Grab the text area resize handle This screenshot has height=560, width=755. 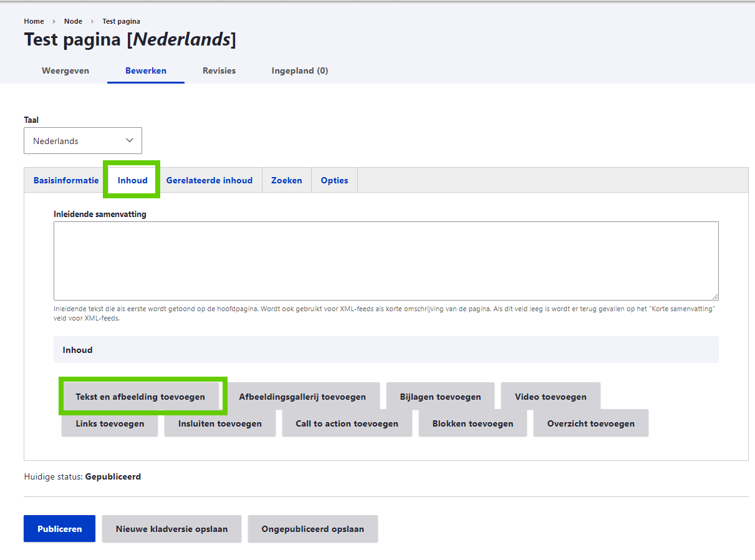tap(714, 296)
